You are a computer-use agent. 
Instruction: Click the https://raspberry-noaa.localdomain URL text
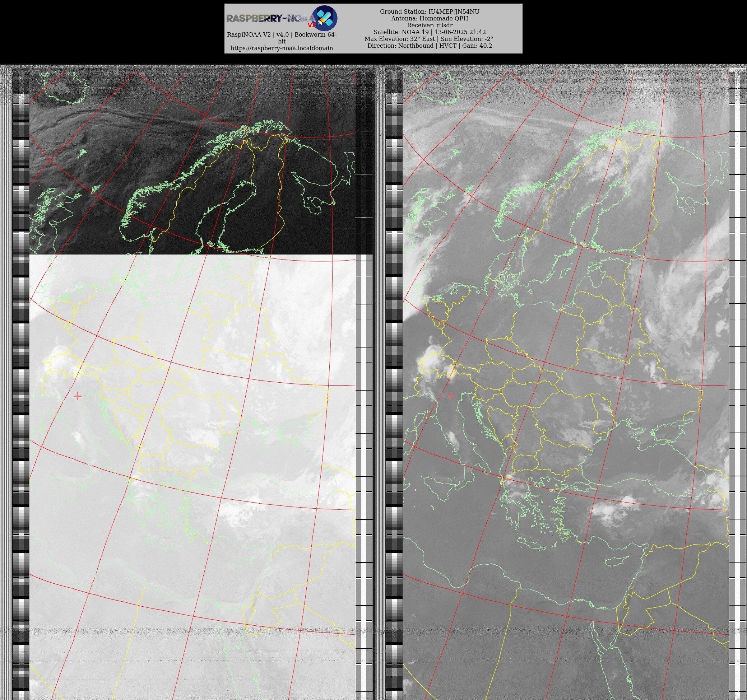pos(282,48)
